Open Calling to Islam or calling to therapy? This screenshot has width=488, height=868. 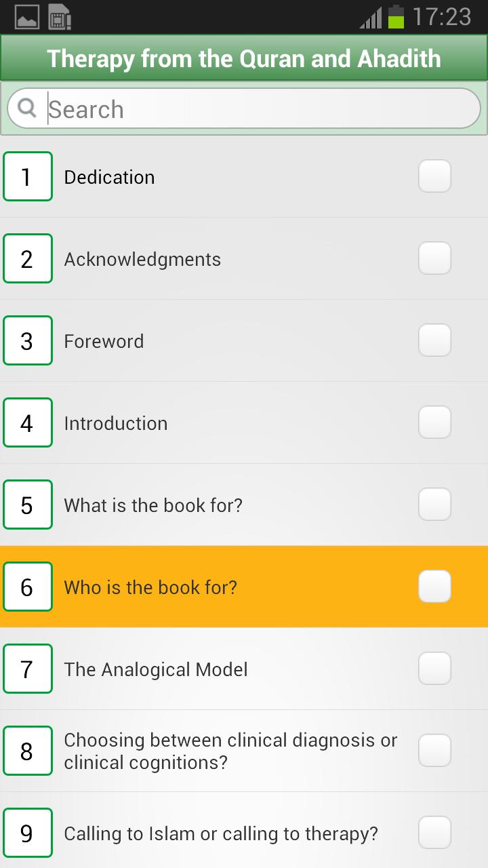click(221, 833)
